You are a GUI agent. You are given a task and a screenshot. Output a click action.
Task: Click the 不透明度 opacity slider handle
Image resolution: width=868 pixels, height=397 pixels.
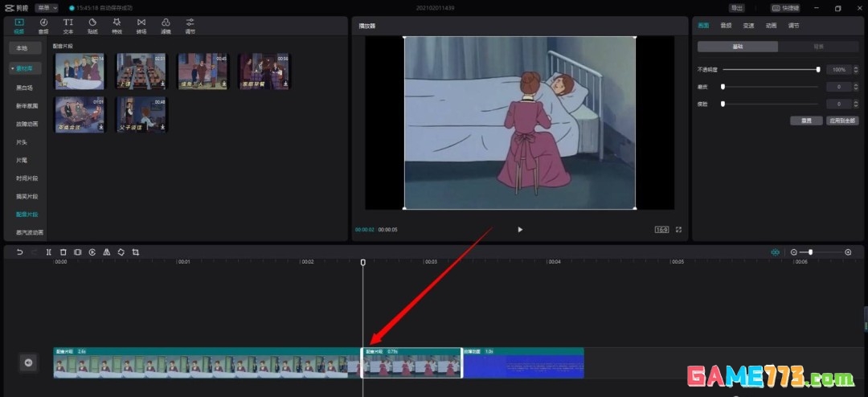point(818,69)
